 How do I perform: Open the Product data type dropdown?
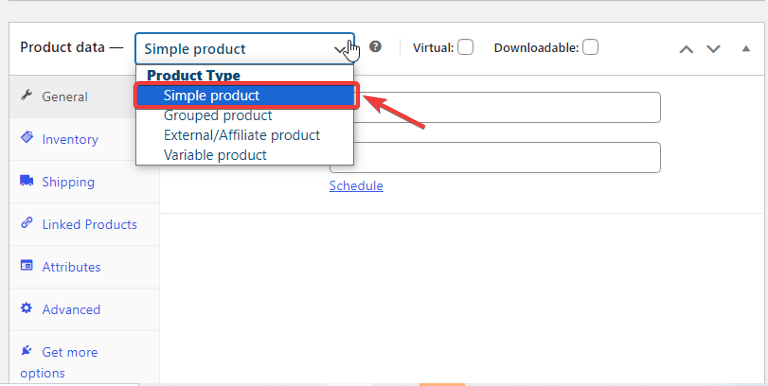(x=244, y=48)
